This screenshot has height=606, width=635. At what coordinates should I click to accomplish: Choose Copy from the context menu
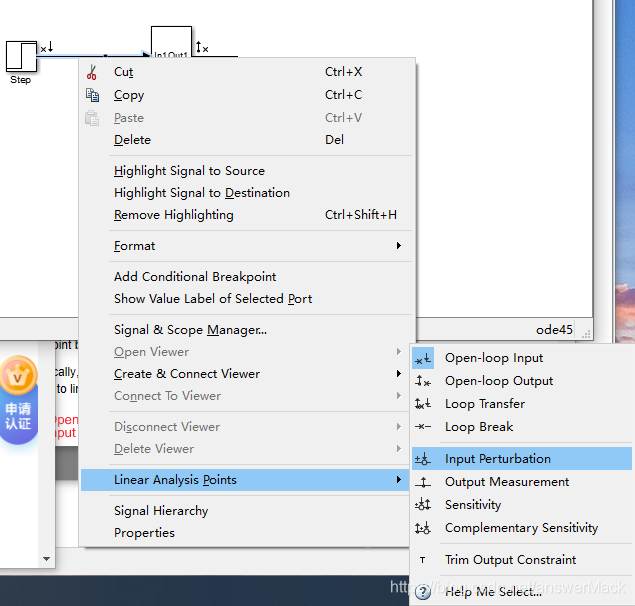pyautogui.click(x=248, y=95)
